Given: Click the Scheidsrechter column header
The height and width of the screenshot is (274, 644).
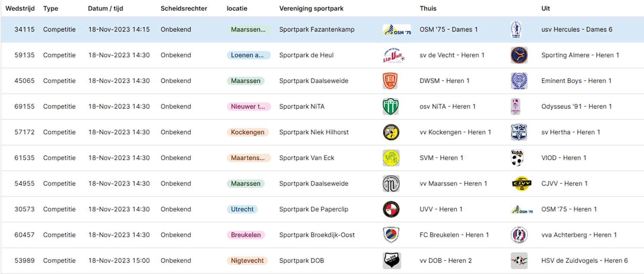Looking at the screenshot, I should pyautogui.click(x=184, y=8).
